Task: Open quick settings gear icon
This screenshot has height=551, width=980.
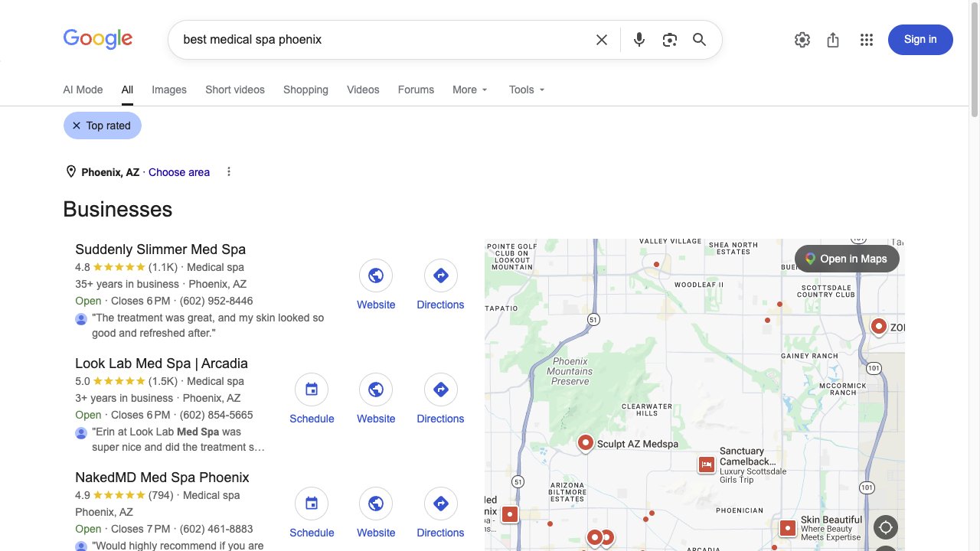Action: pos(802,40)
